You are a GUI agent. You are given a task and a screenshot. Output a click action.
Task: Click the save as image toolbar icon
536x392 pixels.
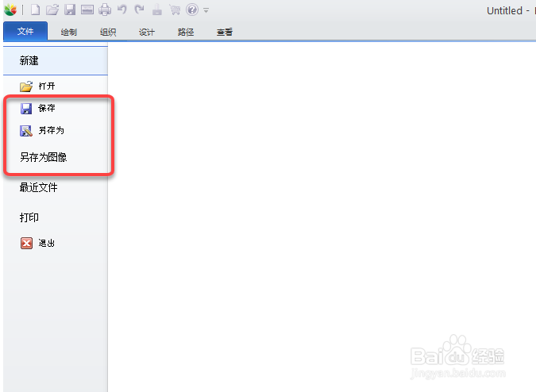pos(87,10)
